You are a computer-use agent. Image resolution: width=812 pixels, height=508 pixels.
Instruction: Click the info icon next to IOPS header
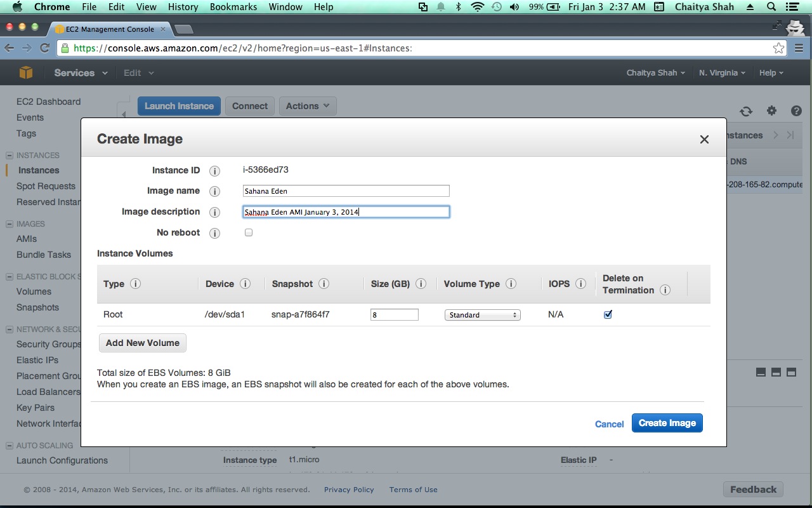580,284
